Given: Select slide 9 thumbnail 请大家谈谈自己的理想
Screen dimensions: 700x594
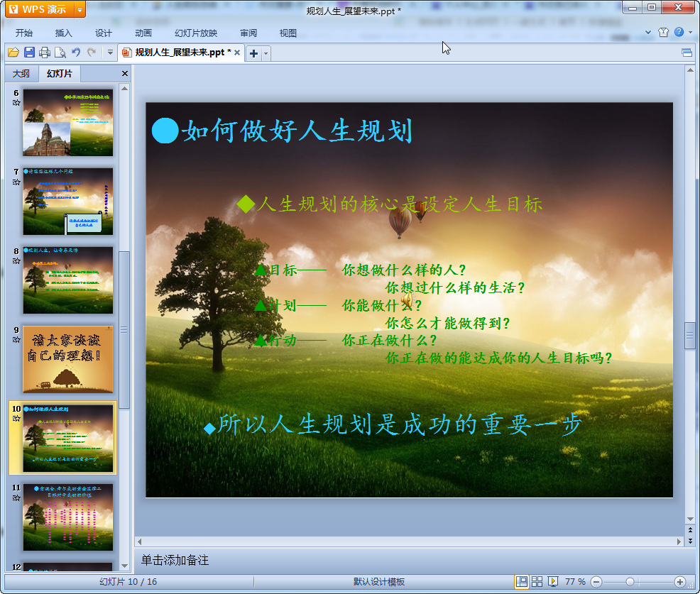Looking at the screenshot, I should pos(68,359).
